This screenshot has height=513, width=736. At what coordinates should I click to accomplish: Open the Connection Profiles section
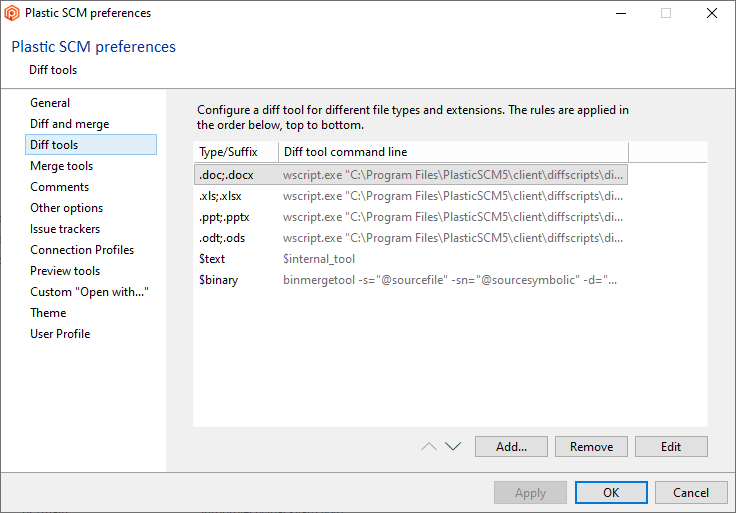point(82,250)
